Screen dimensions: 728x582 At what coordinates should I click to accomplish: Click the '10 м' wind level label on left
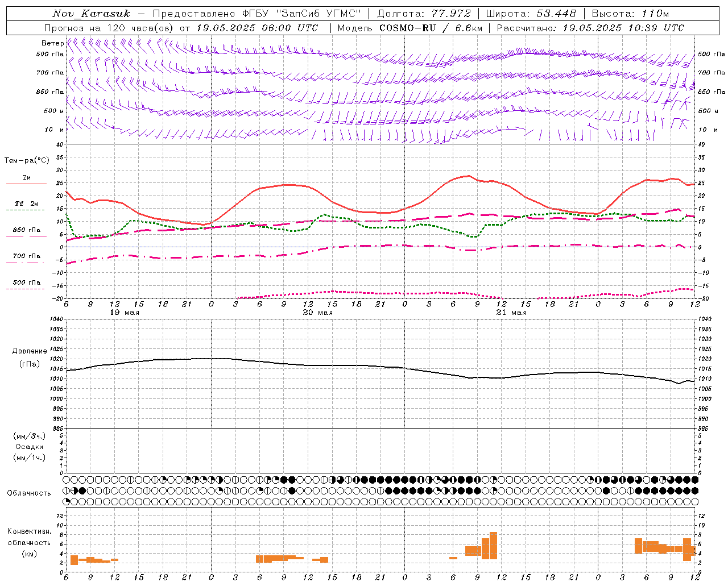pos(54,130)
